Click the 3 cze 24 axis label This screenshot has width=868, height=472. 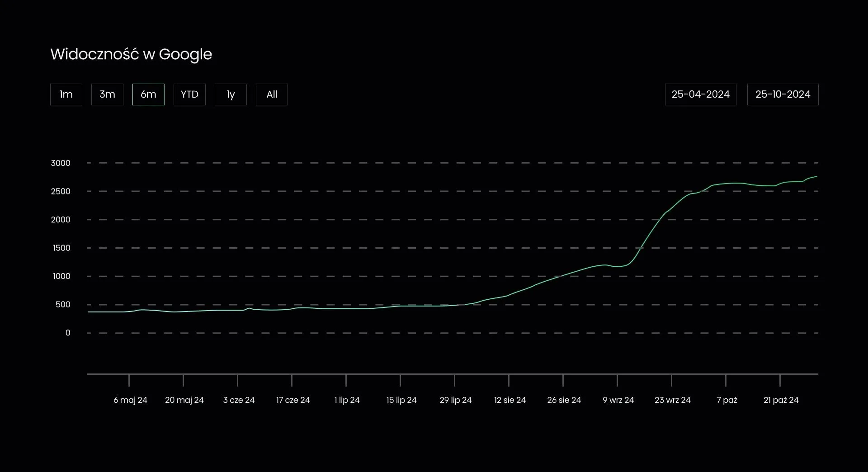[239, 400]
